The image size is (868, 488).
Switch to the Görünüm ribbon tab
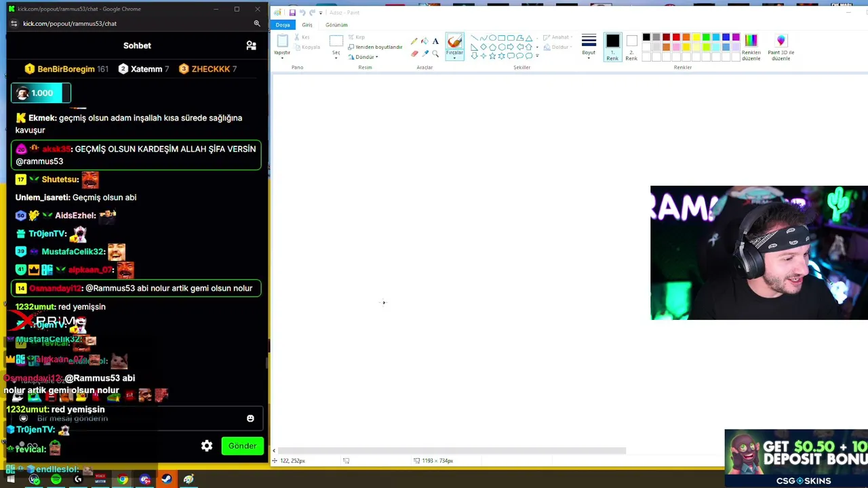coord(336,25)
